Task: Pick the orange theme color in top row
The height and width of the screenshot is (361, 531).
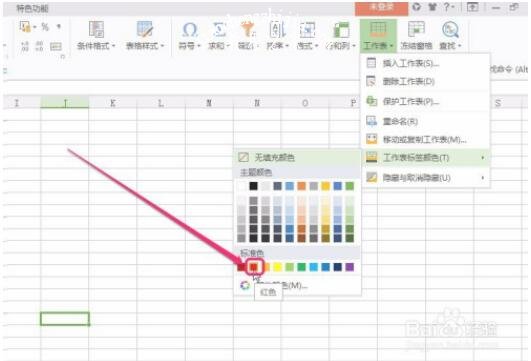Action: (301, 186)
